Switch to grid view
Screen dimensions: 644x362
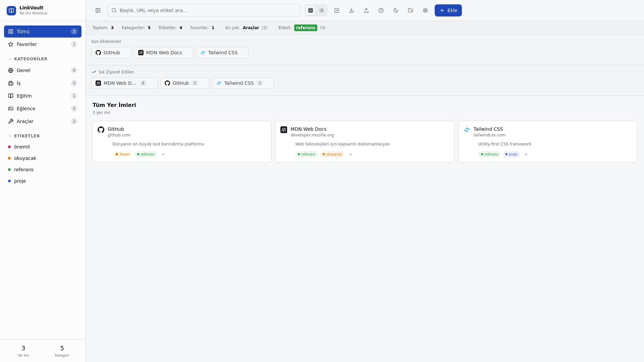coord(311,10)
